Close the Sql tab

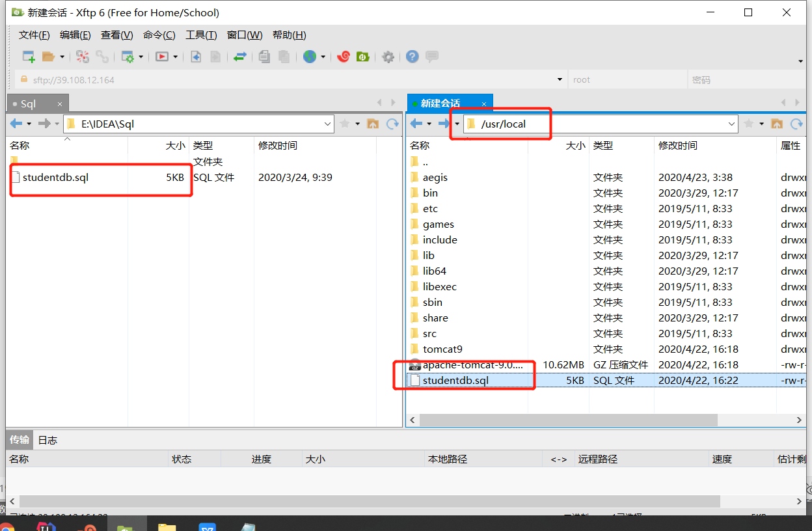(x=60, y=104)
